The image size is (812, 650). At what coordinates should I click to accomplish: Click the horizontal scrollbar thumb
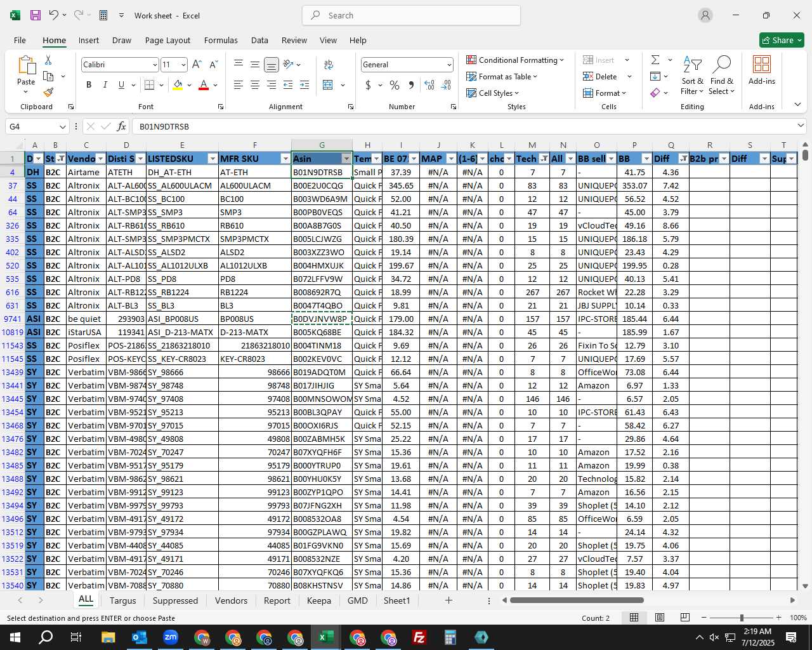click(577, 600)
